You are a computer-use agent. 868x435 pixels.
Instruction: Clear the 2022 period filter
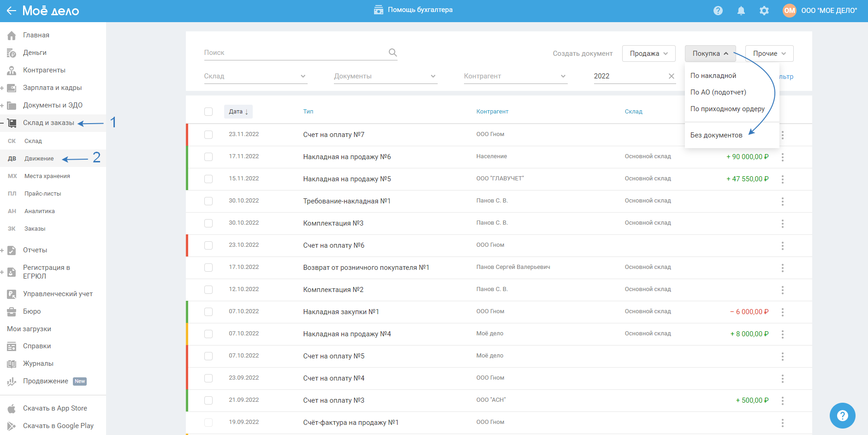point(671,76)
